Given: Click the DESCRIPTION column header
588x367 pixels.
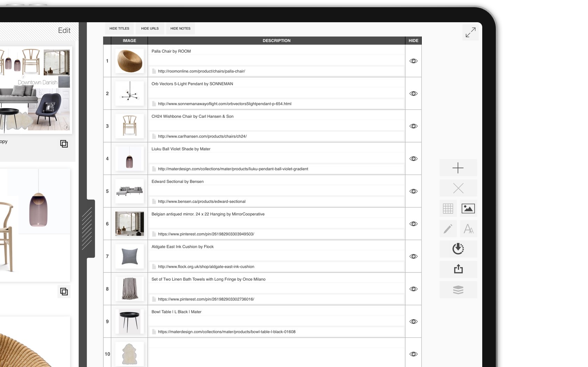Looking at the screenshot, I should (276, 41).
